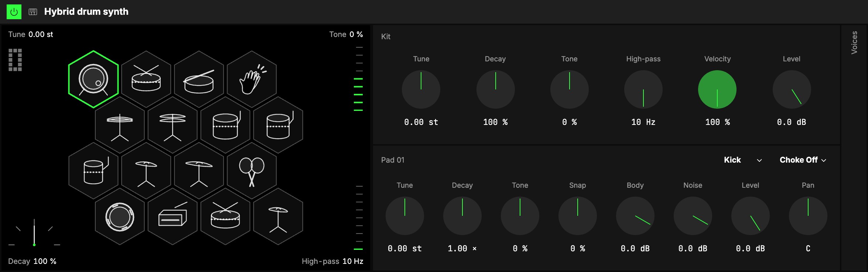This screenshot has height=272, width=868.
Task: Click the Kit Level knob
Action: tap(792, 89)
